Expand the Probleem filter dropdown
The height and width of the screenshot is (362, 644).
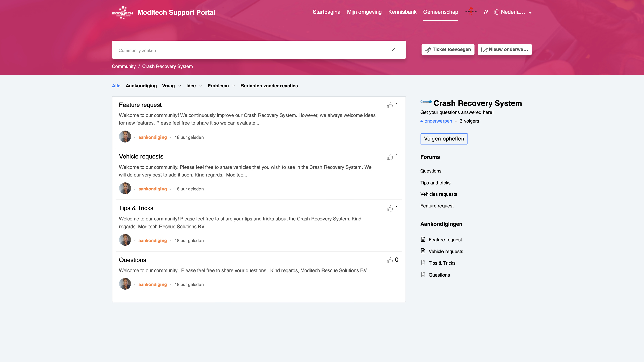[x=234, y=86]
